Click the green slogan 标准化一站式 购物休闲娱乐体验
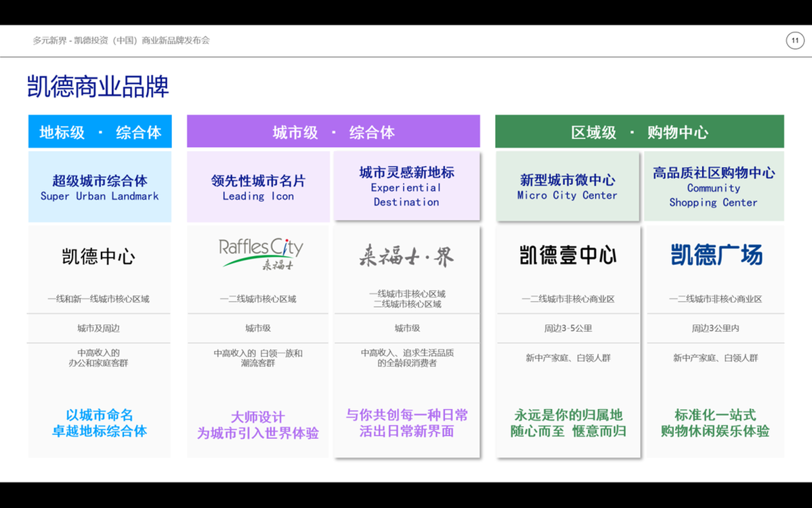 pyautogui.click(x=714, y=423)
